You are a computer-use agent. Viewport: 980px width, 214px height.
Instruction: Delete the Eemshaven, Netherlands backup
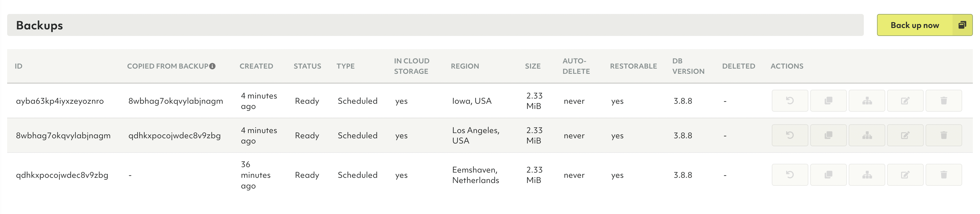[943, 175]
